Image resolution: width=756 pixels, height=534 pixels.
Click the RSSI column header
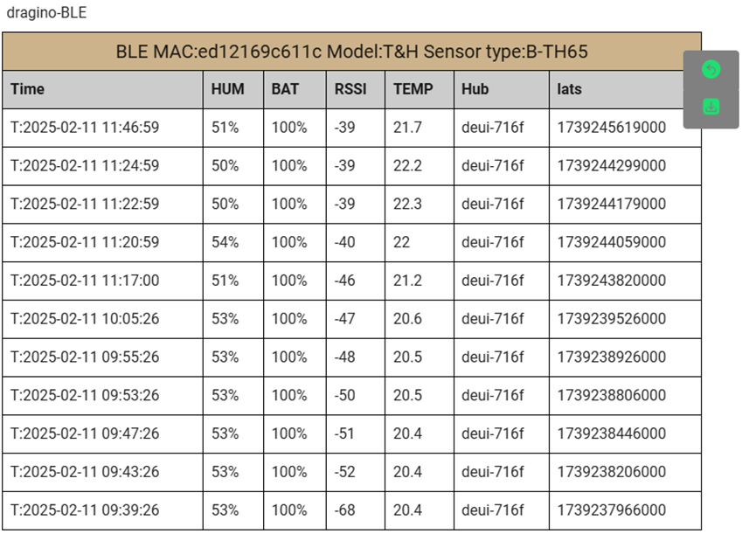(350, 88)
